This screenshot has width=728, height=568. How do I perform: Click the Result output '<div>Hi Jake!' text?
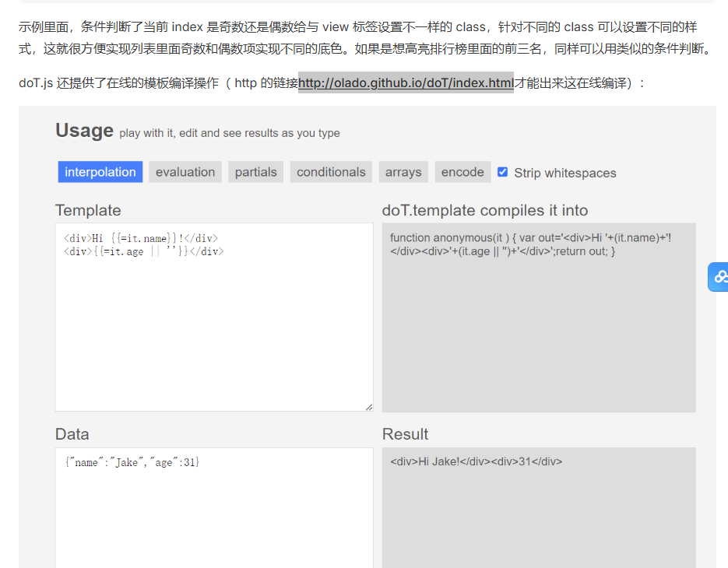[x=476, y=461]
